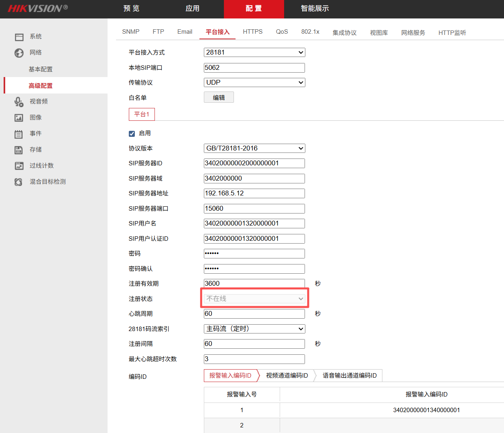Select the Mixed Target Detection (混合目标检测) icon
The height and width of the screenshot is (433, 504).
pos(19,182)
